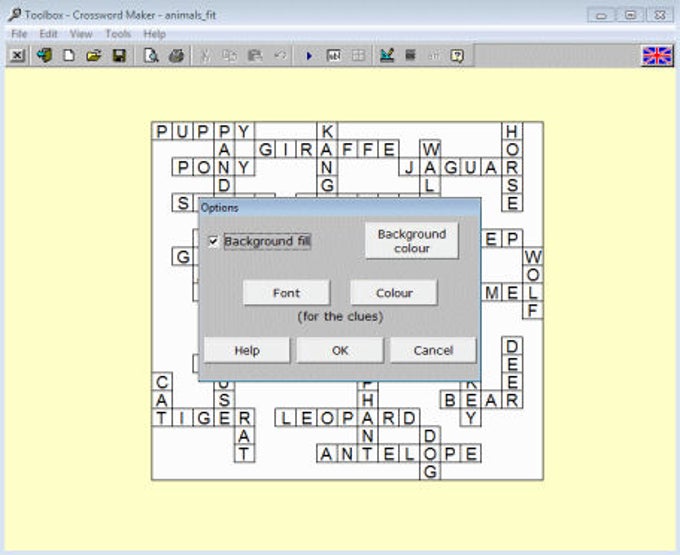Click the Colour button for clues
The height and width of the screenshot is (555, 680).
pyautogui.click(x=394, y=293)
